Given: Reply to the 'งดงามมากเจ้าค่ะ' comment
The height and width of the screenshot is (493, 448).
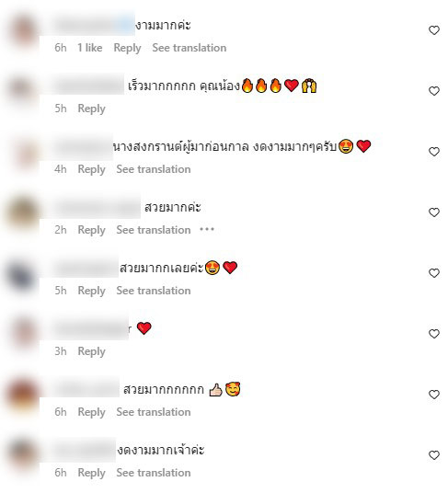Looking at the screenshot, I should [x=91, y=473].
